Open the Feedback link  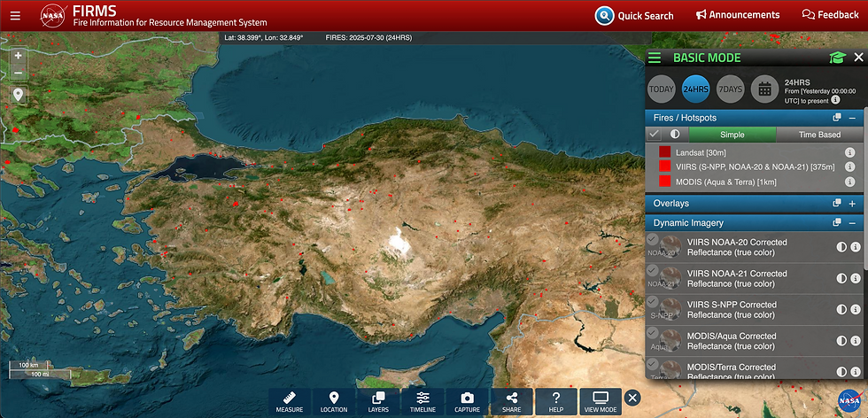tap(831, 15)
